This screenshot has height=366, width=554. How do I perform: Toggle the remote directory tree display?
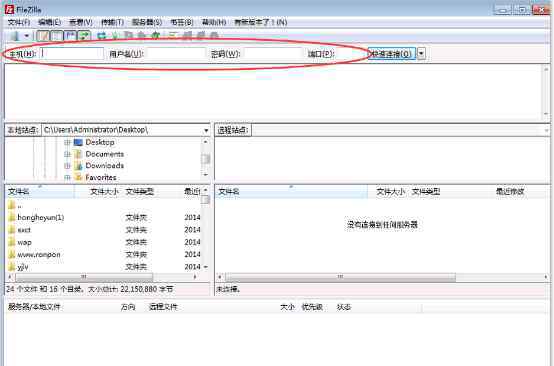[x=70, y=36]
